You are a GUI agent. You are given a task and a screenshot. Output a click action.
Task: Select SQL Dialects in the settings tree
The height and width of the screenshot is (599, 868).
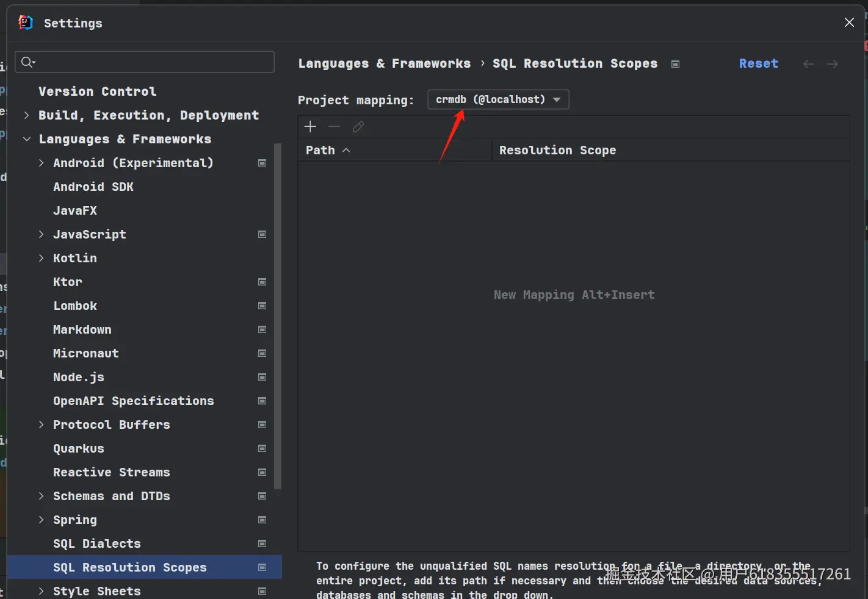pos(96,543)
